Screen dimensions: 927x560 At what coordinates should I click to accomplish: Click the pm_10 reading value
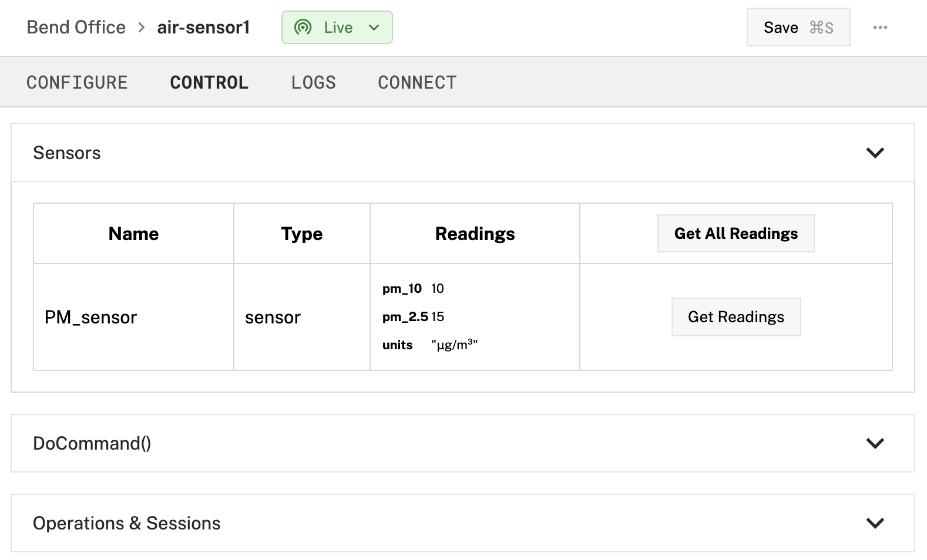[438, 289]
